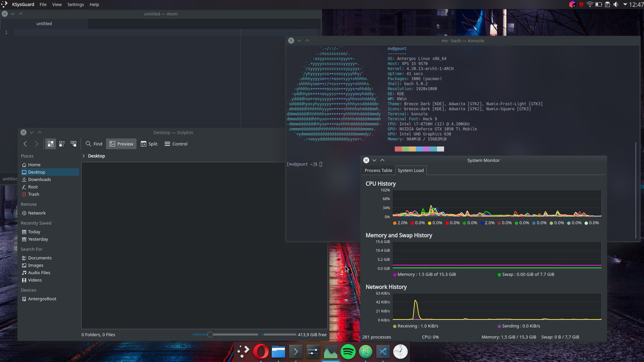
Task: Toggle Split view in Dolphin
Action: tap(149, 144)
